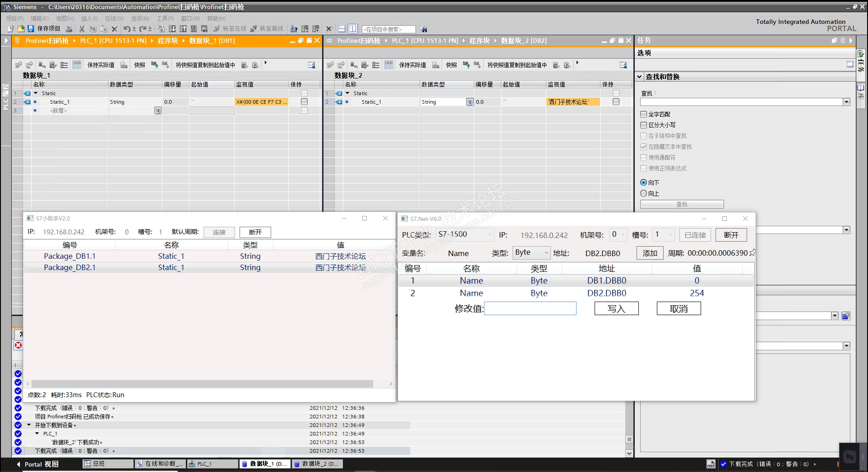The height and width of the screenshot is (472, 868).
Task: Switch to Portal 视图
Action: pyautogui.click(x=37, y=464)
